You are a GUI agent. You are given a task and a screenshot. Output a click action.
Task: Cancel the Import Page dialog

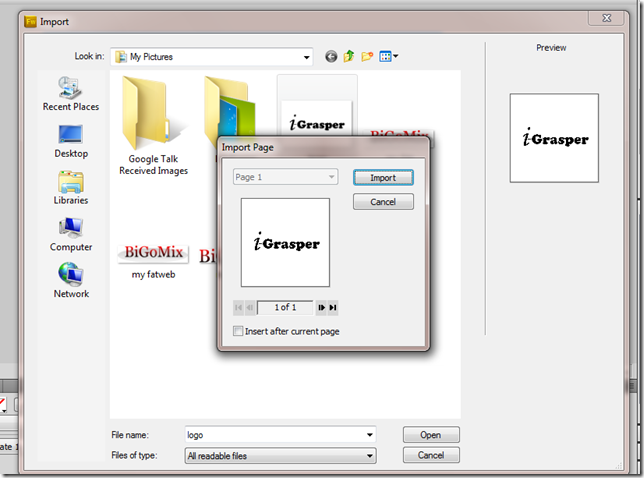point(383,202)
